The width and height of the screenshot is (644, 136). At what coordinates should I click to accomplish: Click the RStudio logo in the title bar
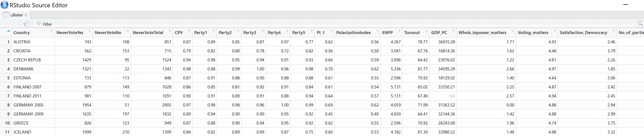pyautogui.click(x=4, y=5)
